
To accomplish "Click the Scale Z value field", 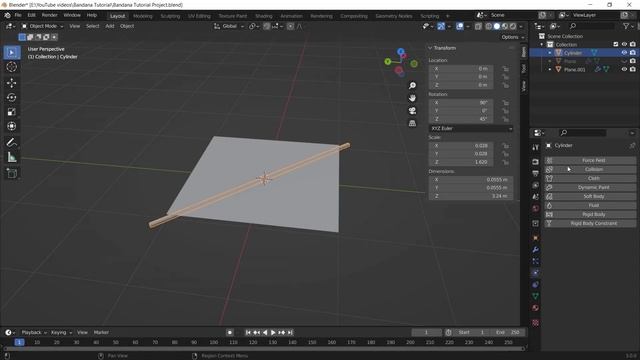I will [x=461, y=162].
